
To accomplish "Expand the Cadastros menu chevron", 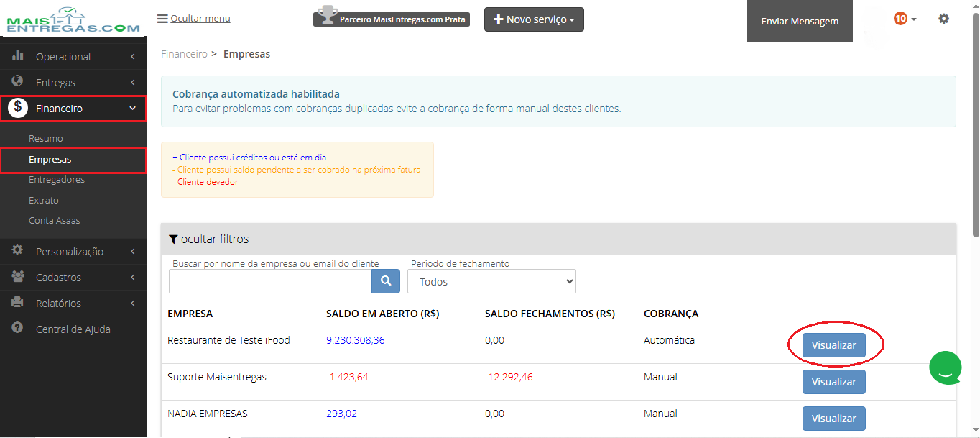I will [133, 278].
